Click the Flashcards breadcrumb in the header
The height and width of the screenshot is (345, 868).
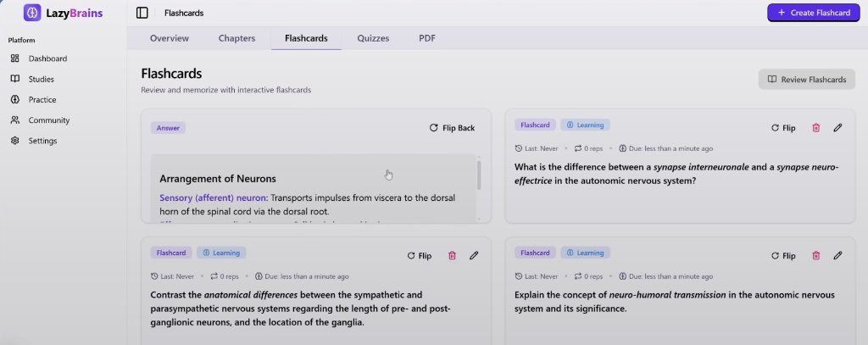point(184,13)
